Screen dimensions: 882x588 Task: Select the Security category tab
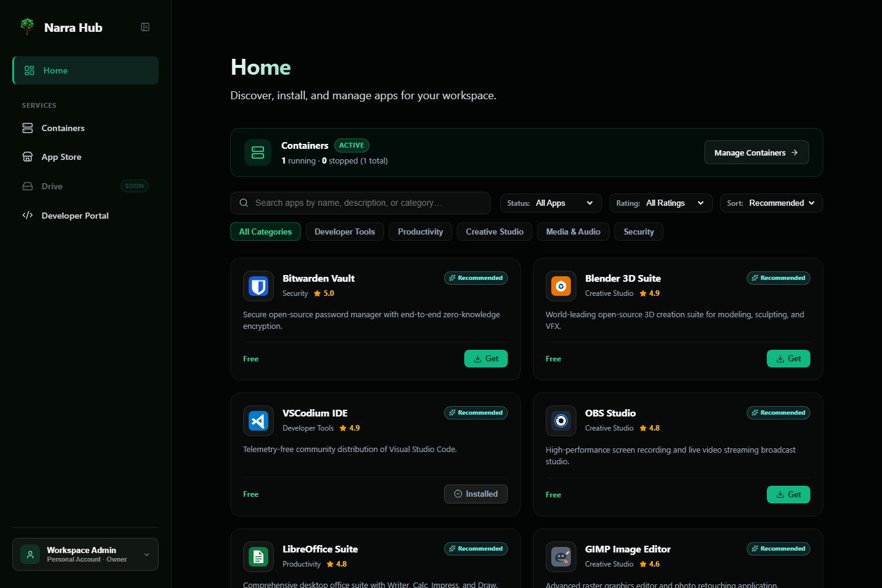(x=639, y=232)
